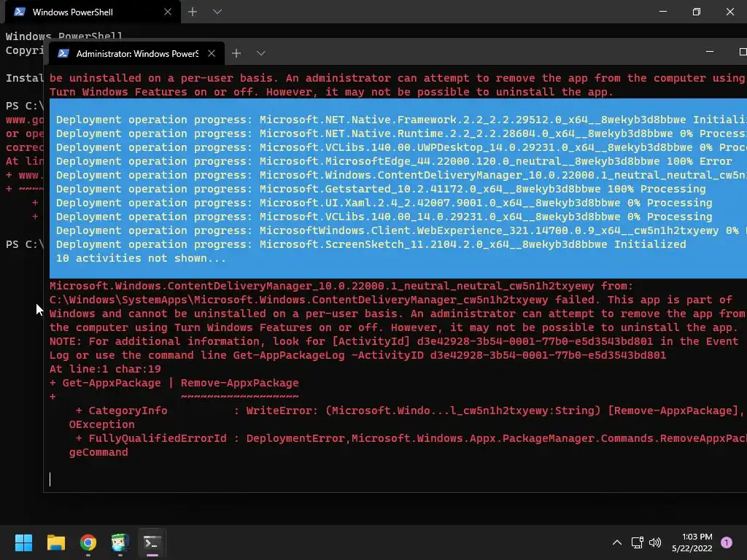Click at the terminal input cursor line
Image resolution: width=747 pixels, height=560 pixels.
pos(50,479)
